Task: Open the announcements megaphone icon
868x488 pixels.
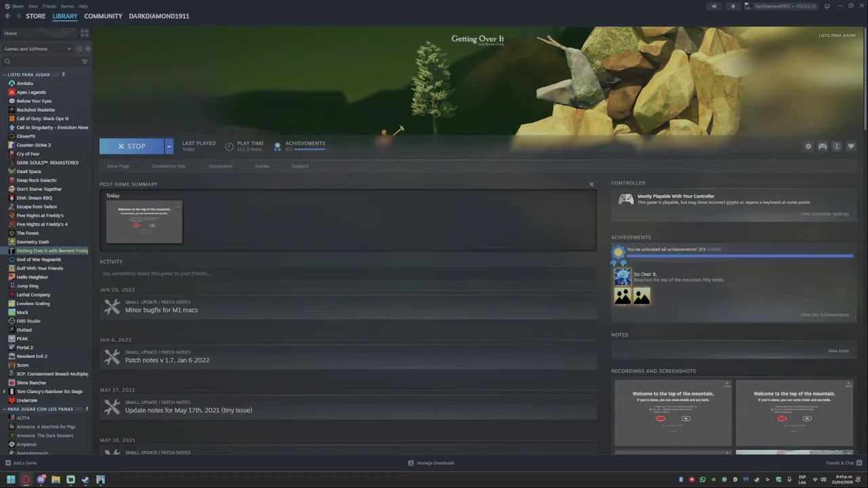Action: [714, 6]
